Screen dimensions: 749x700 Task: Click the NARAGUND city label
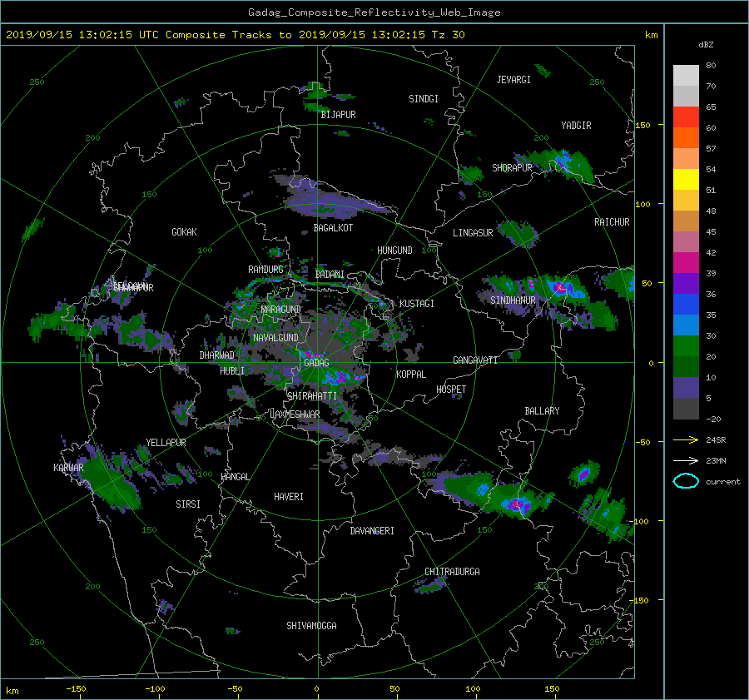point(281,310)
